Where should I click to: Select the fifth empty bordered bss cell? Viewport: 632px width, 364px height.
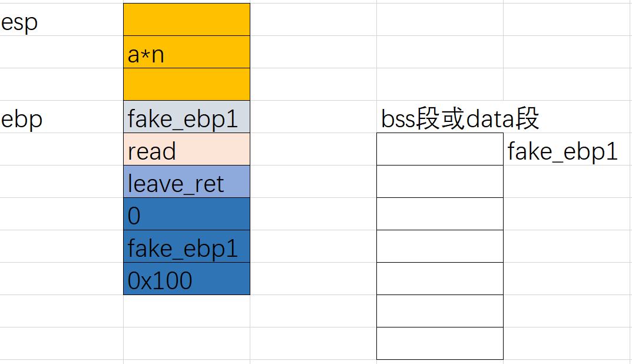[439, 279]
